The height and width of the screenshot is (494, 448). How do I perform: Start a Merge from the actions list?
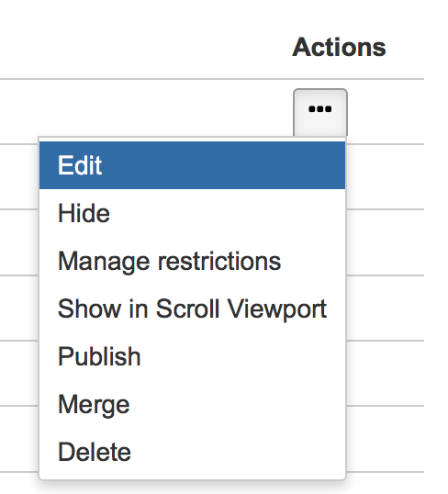click(192, 405)
